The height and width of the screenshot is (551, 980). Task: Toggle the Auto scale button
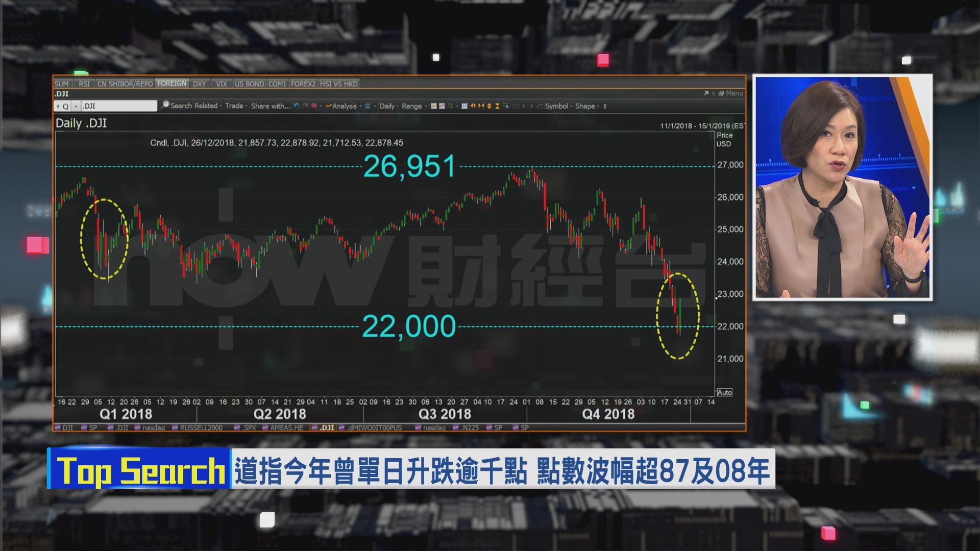724,392
